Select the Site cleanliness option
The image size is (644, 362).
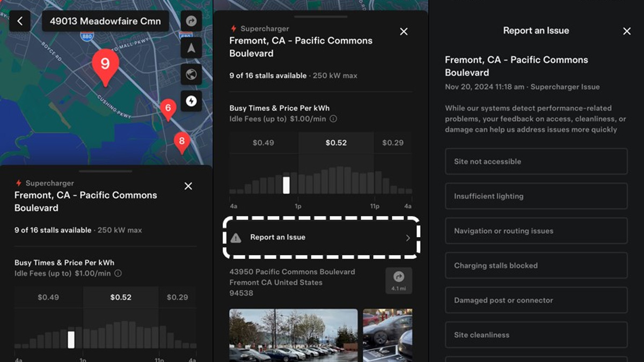[x=536, y=335]
